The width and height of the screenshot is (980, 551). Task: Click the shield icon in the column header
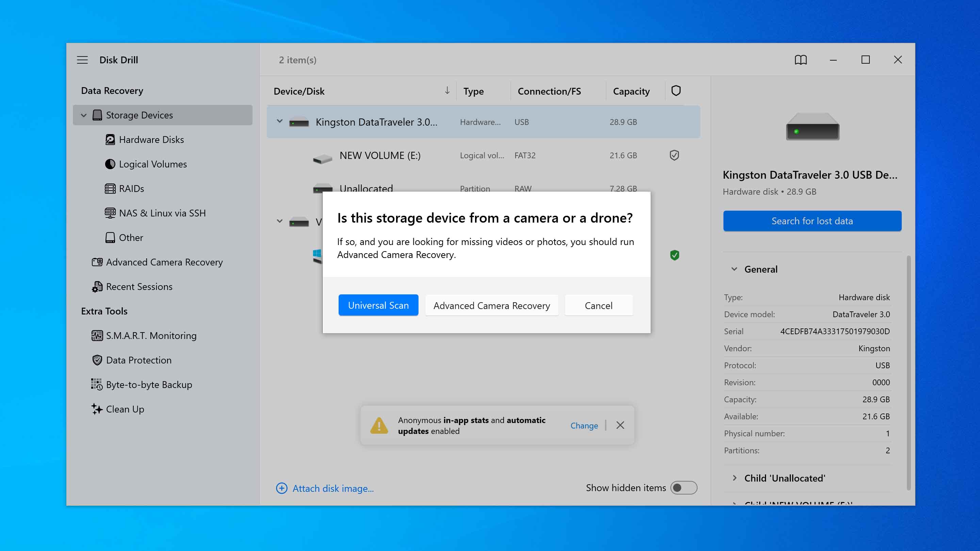[676, 91]
